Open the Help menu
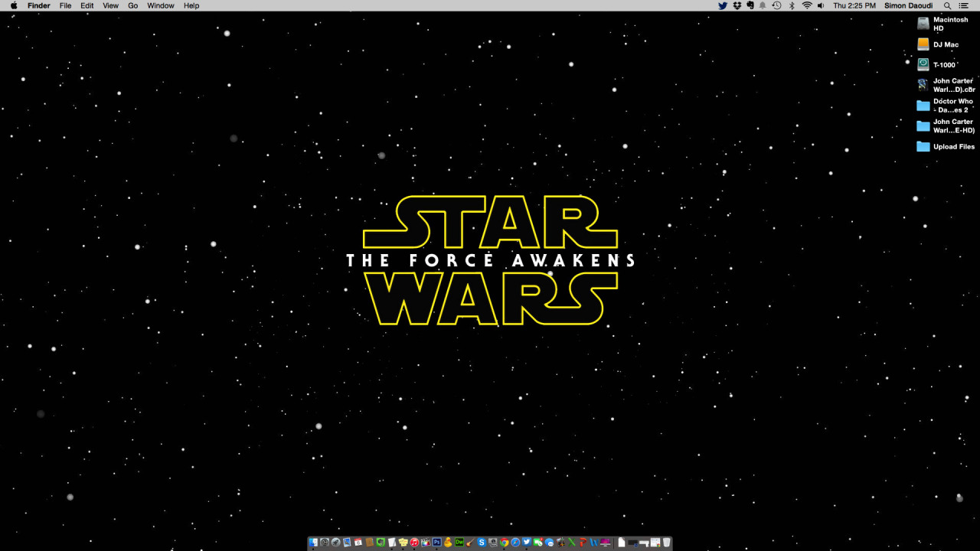This screenshot has height=551, width=980. tap(191, 5)
